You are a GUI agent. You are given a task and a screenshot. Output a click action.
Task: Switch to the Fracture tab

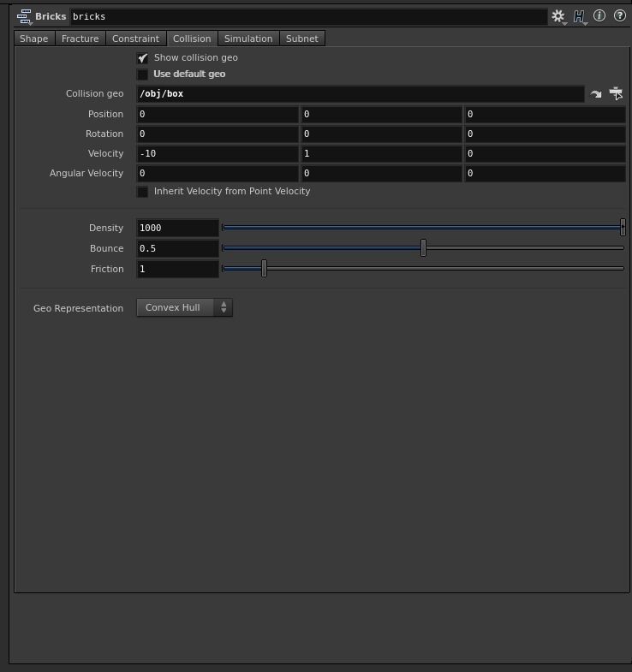pos(80,39)
